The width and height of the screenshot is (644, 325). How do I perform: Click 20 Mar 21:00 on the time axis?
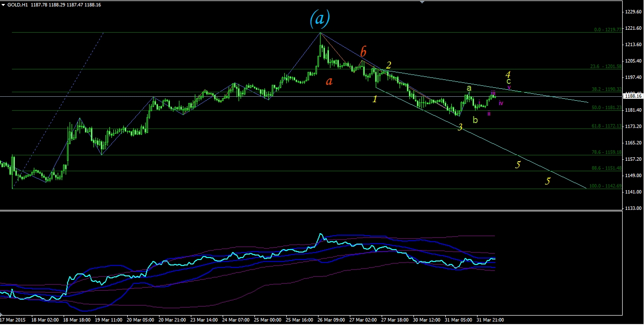(173, 320)
